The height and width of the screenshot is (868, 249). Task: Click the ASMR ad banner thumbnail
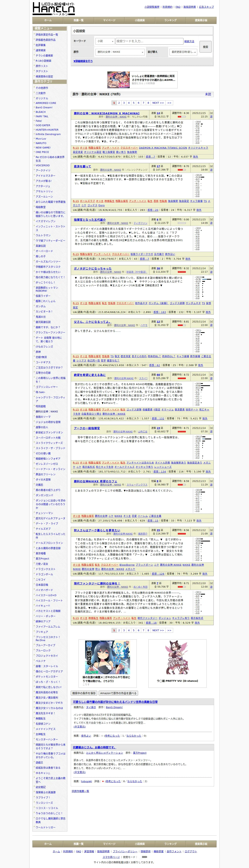pos(118,80)
